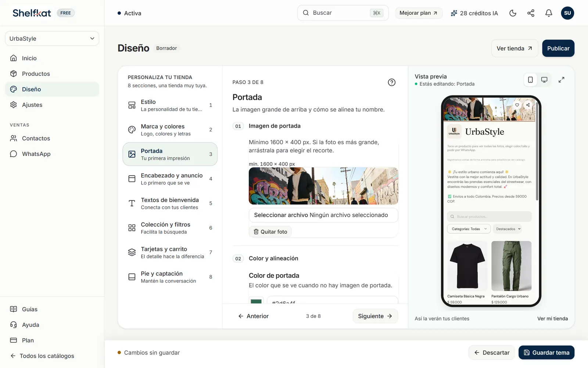Open the Categorías: Todas dropdown in preview

(x=469, y=229)
